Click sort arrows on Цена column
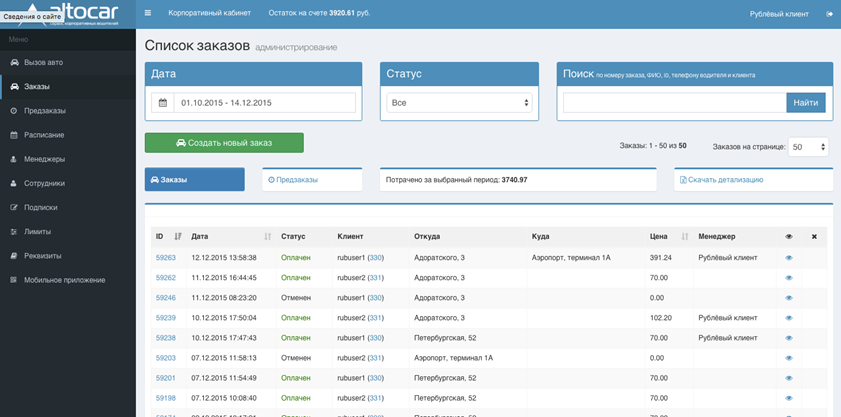This screenshot has height=417, width=841. tap(685, 236)
